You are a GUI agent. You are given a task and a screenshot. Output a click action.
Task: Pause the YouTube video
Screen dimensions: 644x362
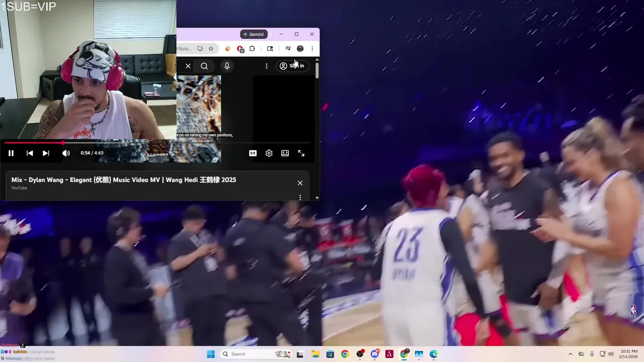click(x=11, y=153)
